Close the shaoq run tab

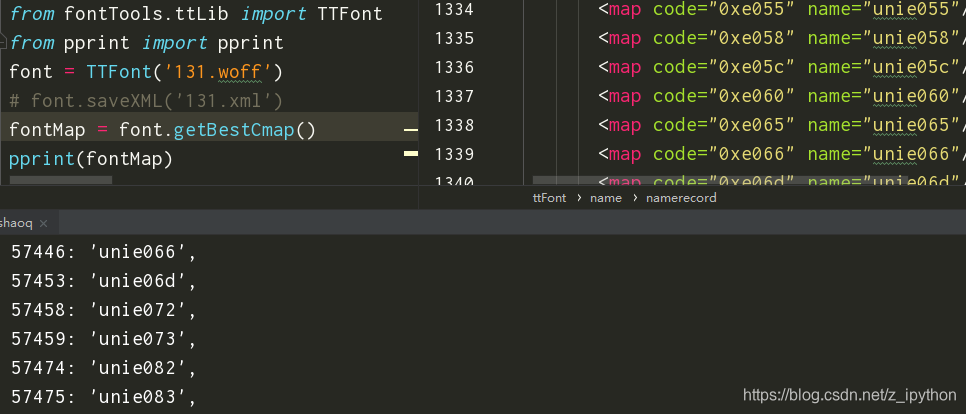point(43,224)
